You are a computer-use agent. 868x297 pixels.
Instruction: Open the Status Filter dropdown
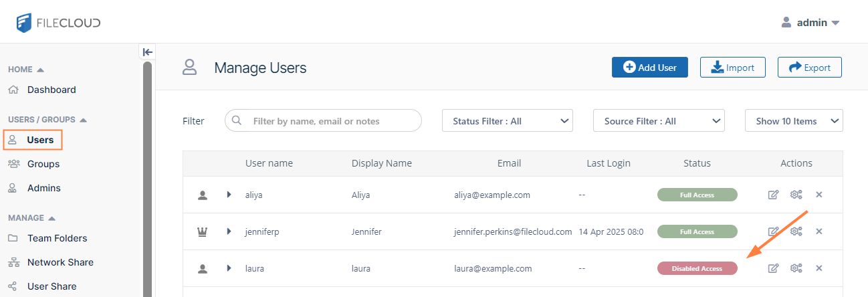click(508, 121)
